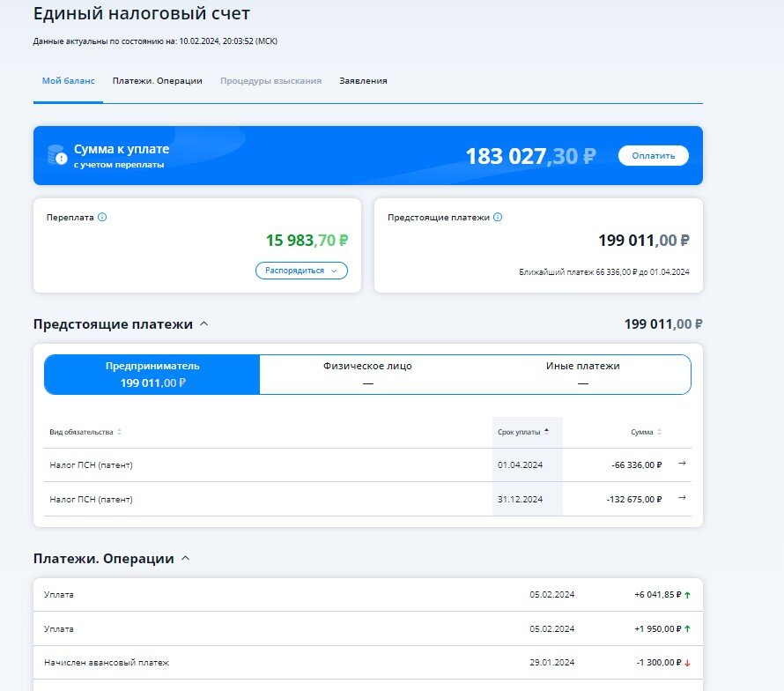Sort by Срок уплаты column
This screenshot has height=691, width=784.
coord(523,432)
